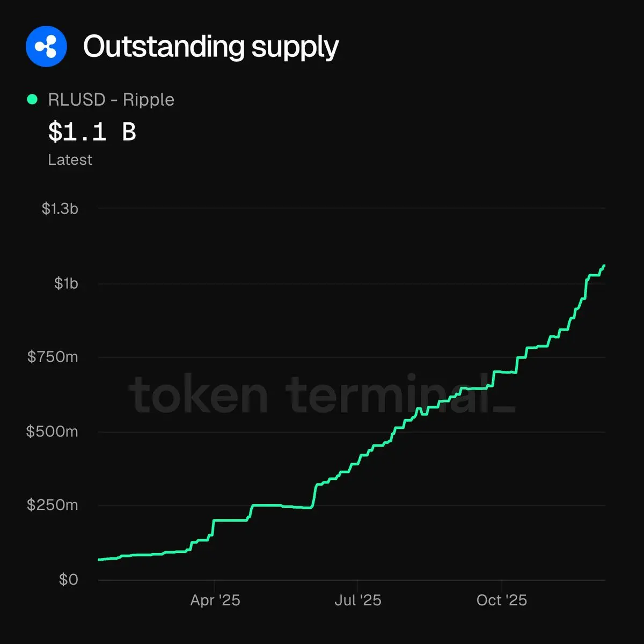Click the "$0" y-axis label
The width and height of the screenshot is (644, 644).
tap(69, 580)
